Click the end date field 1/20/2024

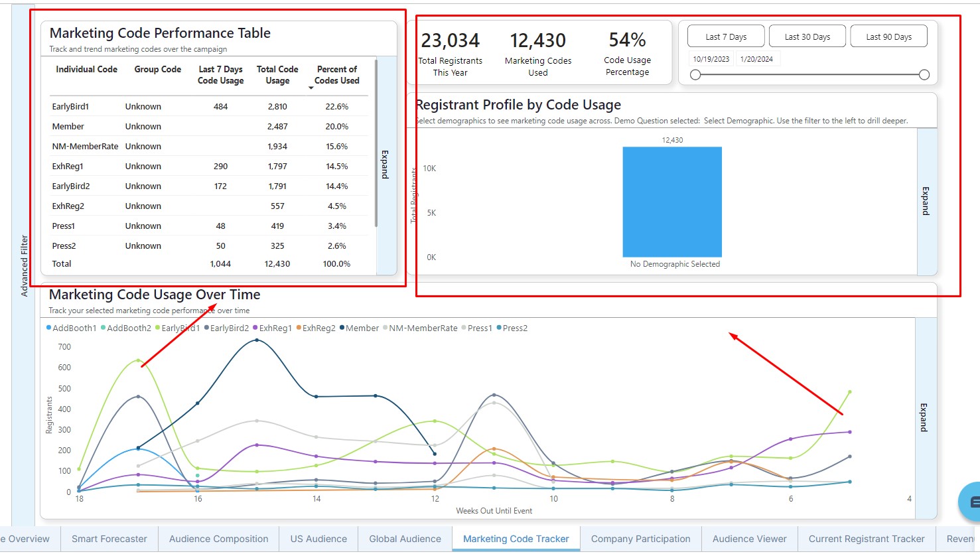(757, 59)
